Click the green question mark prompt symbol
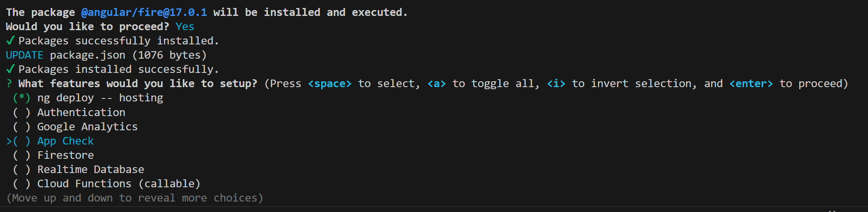The image size is (868, 212). pyautogui.click(x=9, y=83)
